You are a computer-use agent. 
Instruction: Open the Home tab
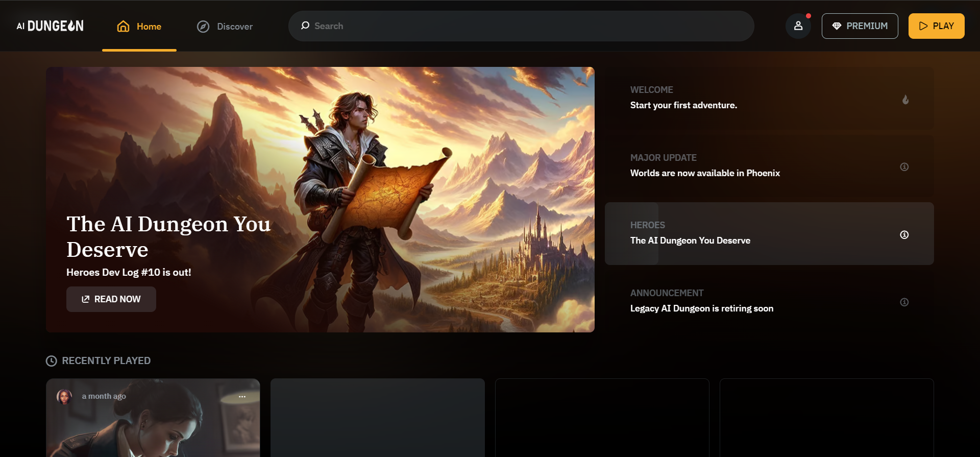click(x=139, y=27)
